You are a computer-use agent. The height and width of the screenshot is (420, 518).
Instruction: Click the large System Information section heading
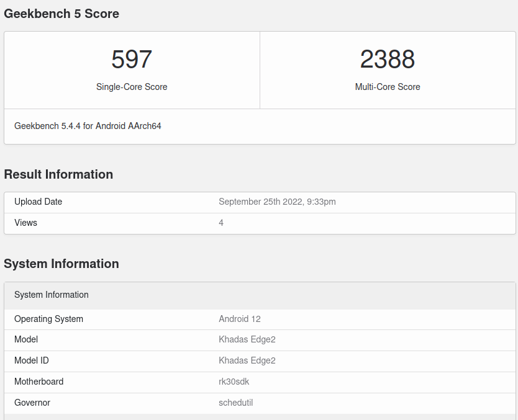tap(61, 264)
